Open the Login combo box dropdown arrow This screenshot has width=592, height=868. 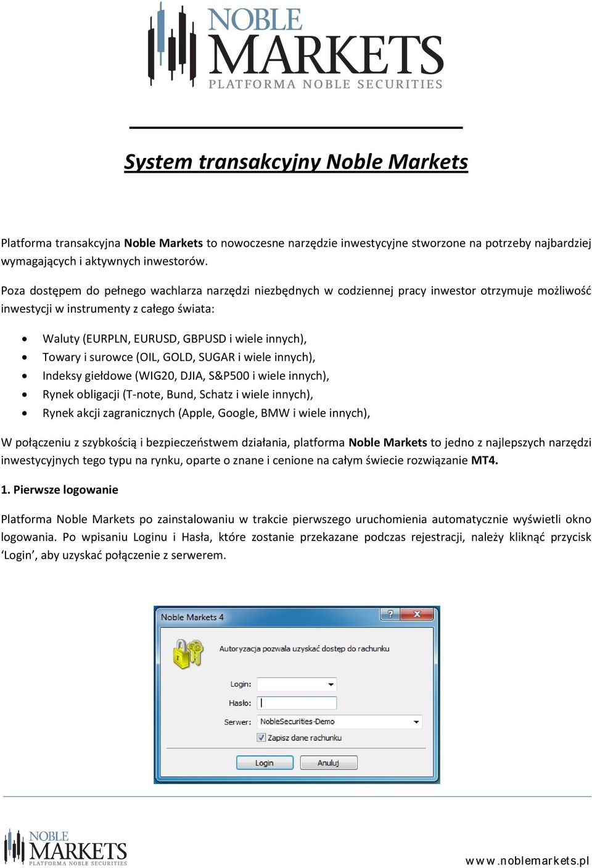coord(331,684)
